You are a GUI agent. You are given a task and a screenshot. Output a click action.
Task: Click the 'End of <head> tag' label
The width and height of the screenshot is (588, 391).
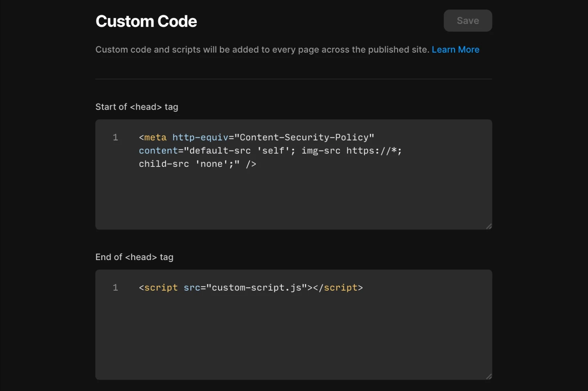click(x=134, y=257)
